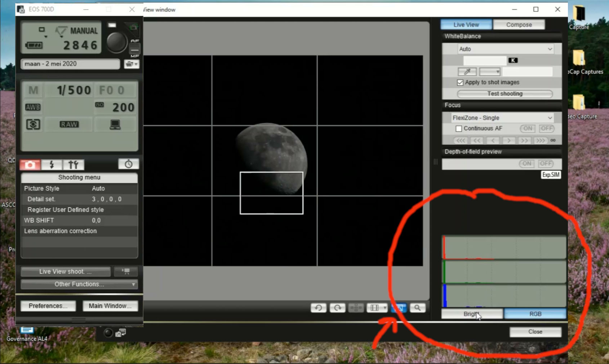
Task: Click the metering mode icon
Action: coord(33,125)
